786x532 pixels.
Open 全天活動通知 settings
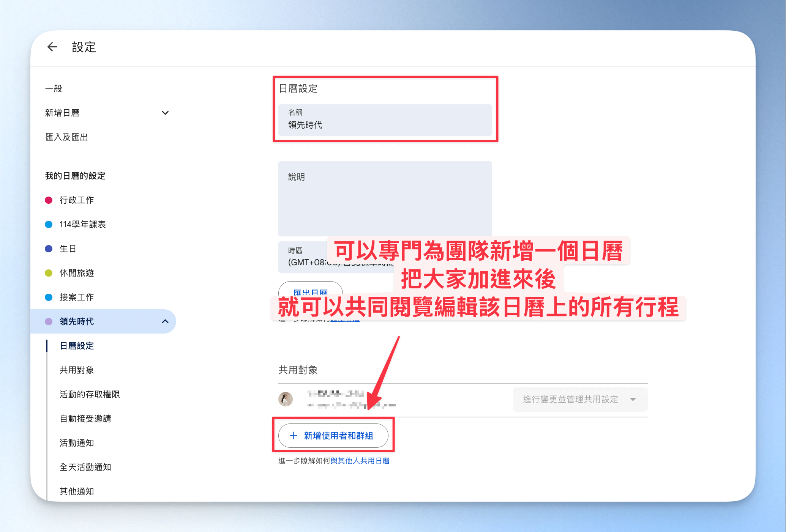85,467
